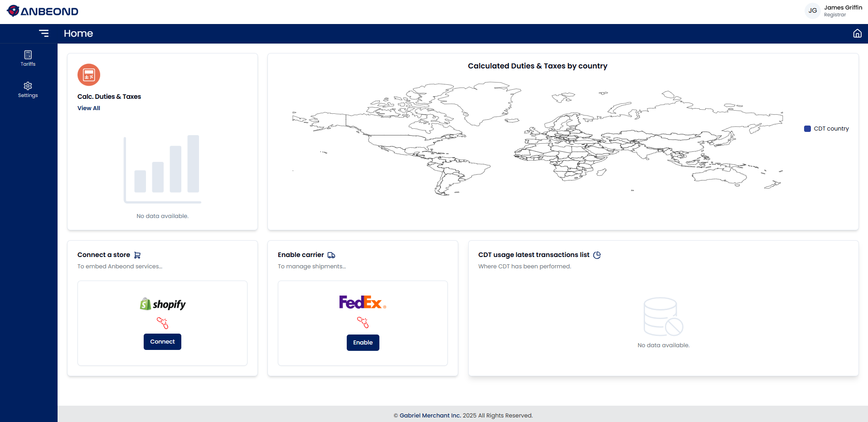This screenshot has width=868, height=422.
Task: Click the Shopify logo
Action: (x=163, y=304)
